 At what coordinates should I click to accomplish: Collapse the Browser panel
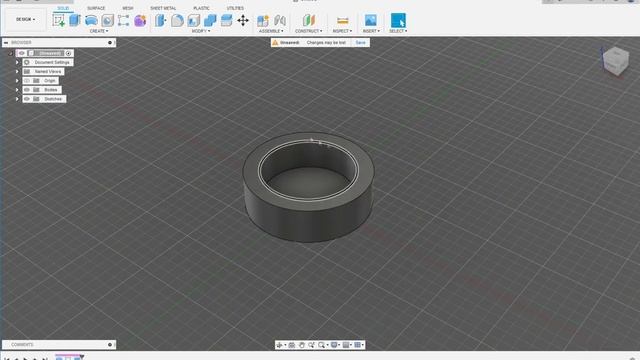tap(6, 42)
